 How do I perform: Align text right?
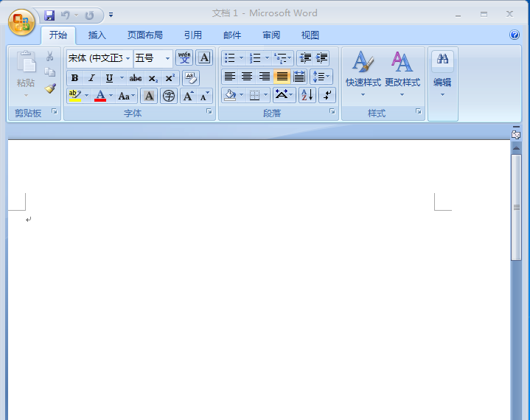tap(265, 77)
